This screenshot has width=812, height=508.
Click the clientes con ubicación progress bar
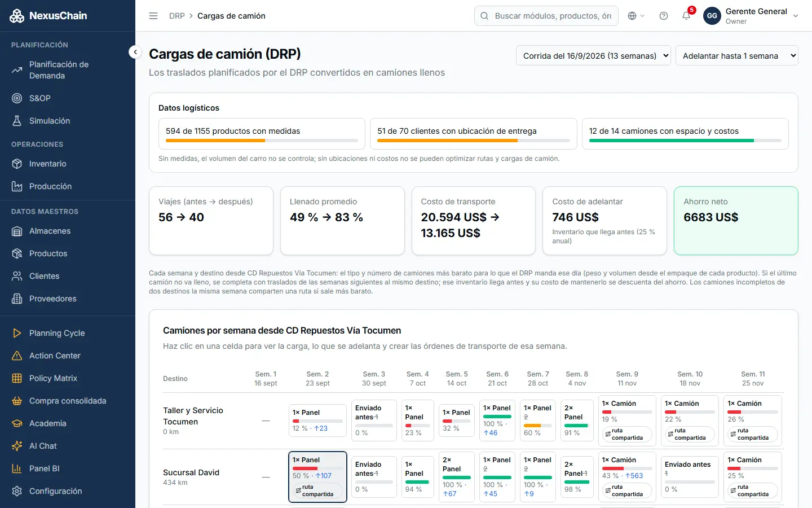(x=474, y=140)
